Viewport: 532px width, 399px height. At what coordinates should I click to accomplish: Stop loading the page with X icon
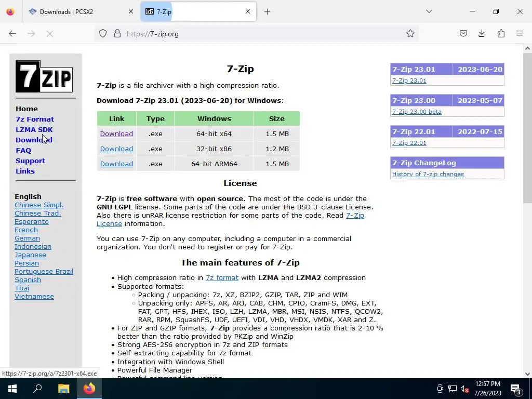pyautogui.click(x=50, y=34)
